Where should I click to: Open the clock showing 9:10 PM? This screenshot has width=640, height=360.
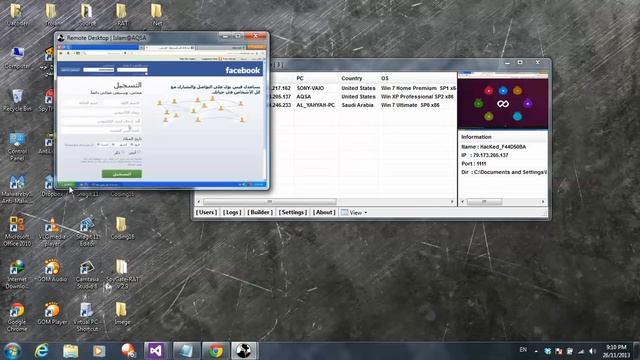(615, 351)
